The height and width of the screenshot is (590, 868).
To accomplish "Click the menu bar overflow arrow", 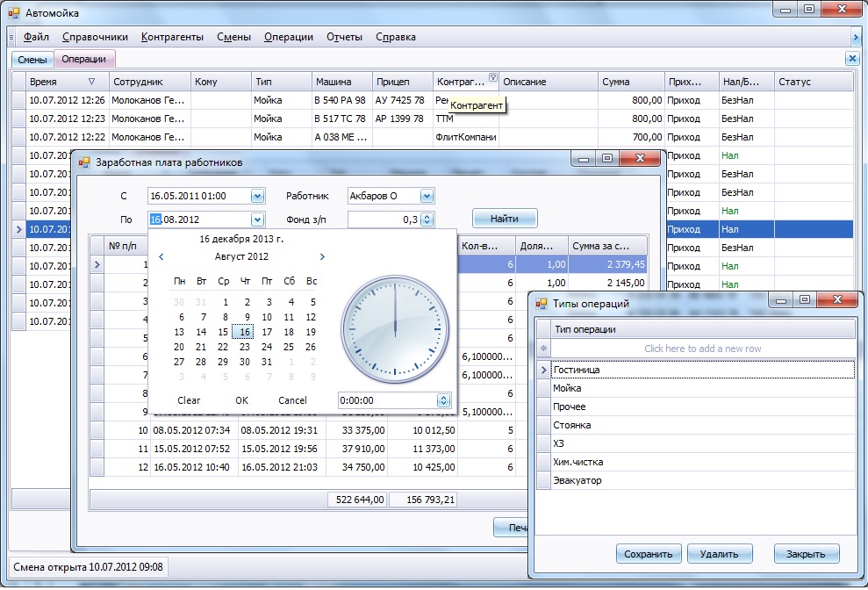I will point(855,37).
